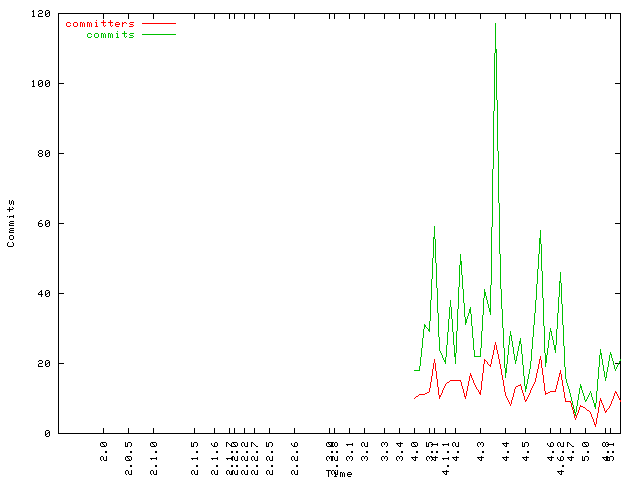The width and height of the screenshot is (640, 480).
Task: Select the 100 value on y-axis
Action: [x=41, y=84]
